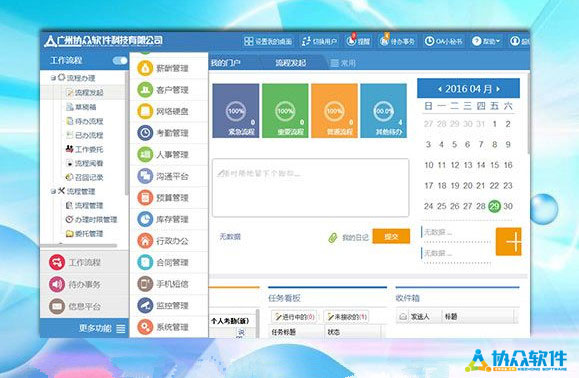Image resolution: width=579 pixels, height=378 pixels.
Task: Open the 考勤管理 attendance clock icon
Action: [x=145, y=133]
